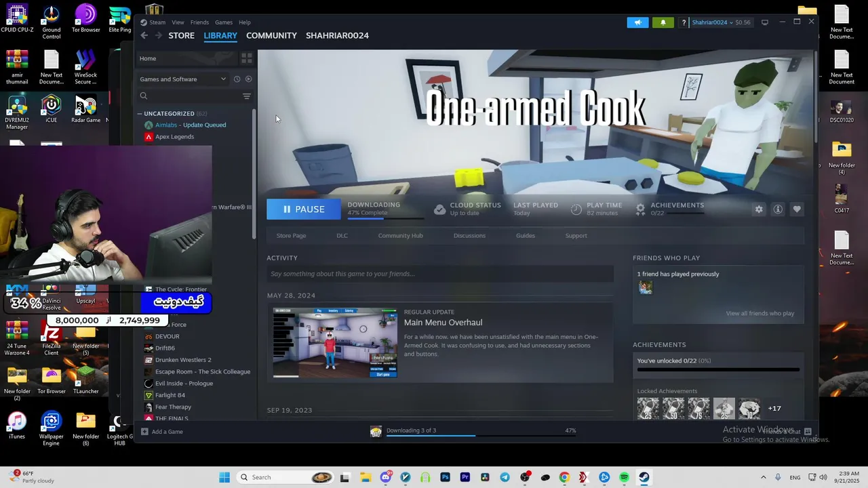Viewport: 868px width, 488px height.
Task: Open the game info circle icon
Action: coord(778,209)
